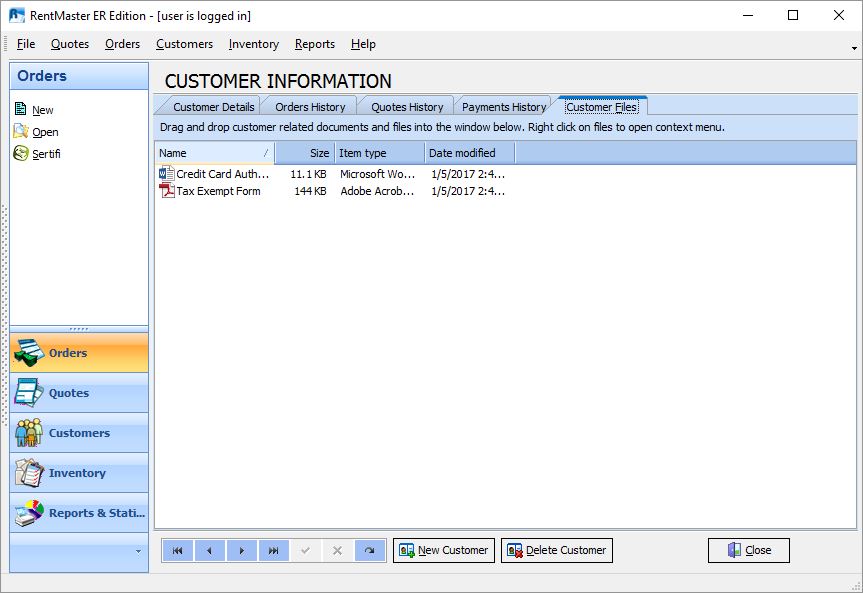Jump to last customer record
This screenshot has width=863, height=593.
click(273, 551)
